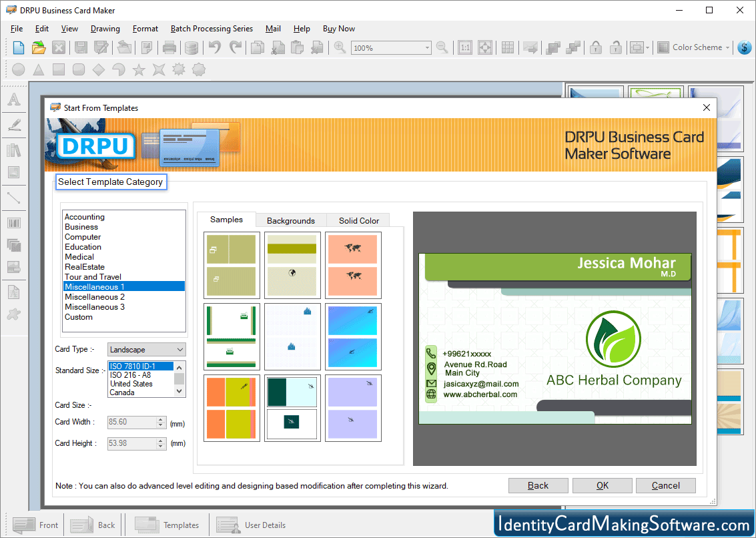Select Medical template category
The width and height of the screenshot is (756, 538).
pyautogui.click(x=79, y=256)
